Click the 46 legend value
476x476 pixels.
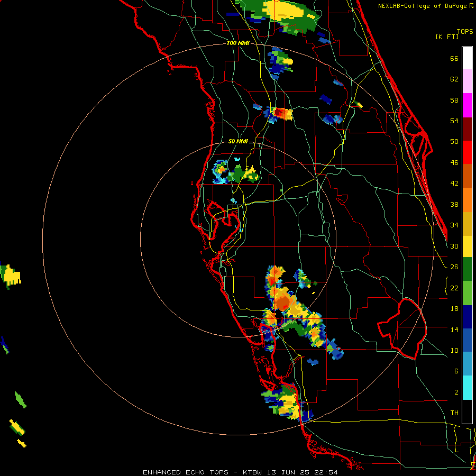click(454, 163)
